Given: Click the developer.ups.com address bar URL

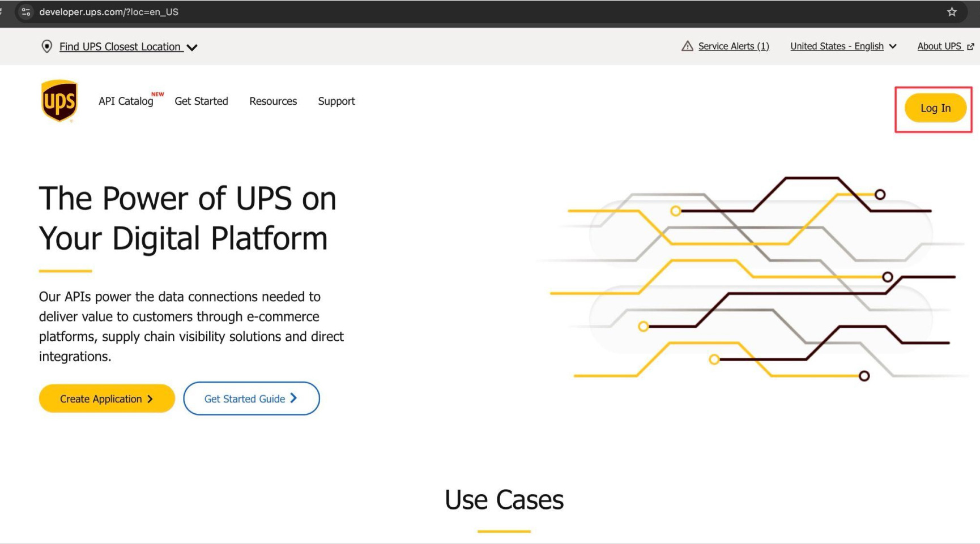Looking at the screenshot, I should 109,12.
